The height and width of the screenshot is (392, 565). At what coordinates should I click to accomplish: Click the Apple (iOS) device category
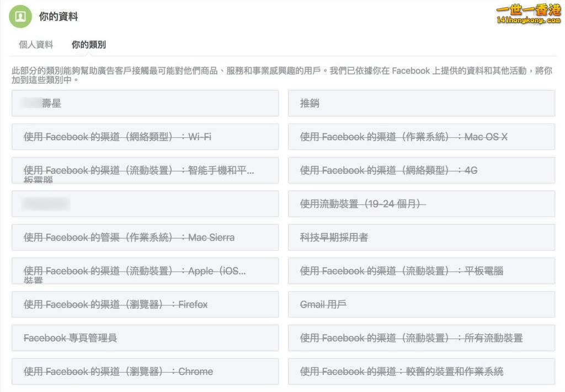pos(145,271)
